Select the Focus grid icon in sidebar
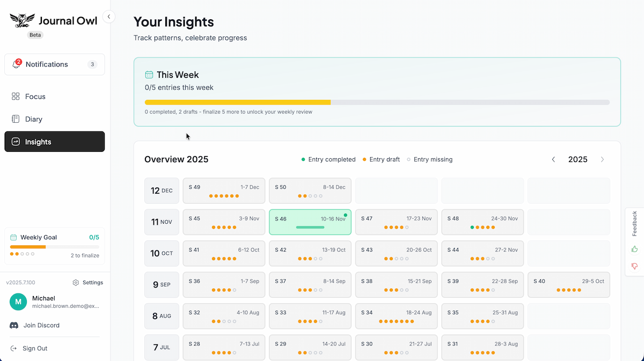The image size is (644, 361). [x=15, y=97]
